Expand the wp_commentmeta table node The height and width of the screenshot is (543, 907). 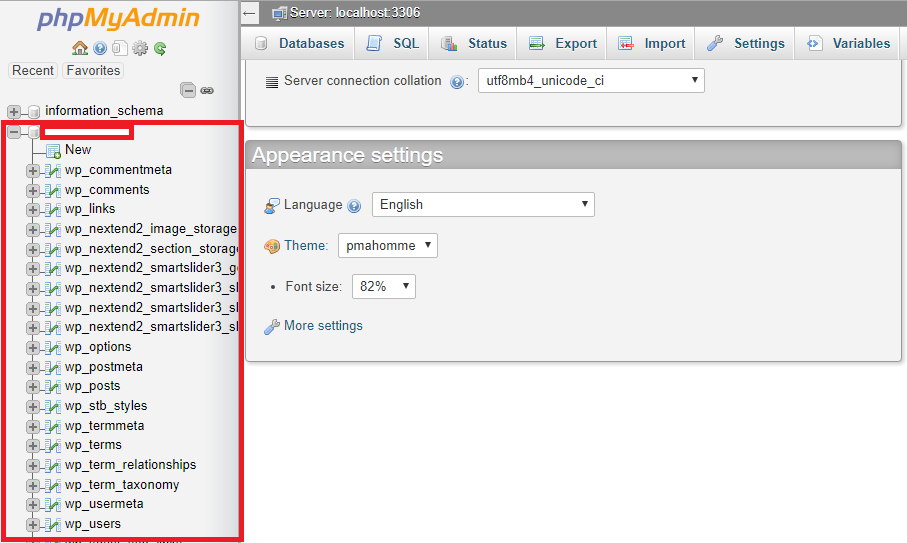tap(33, 171)
